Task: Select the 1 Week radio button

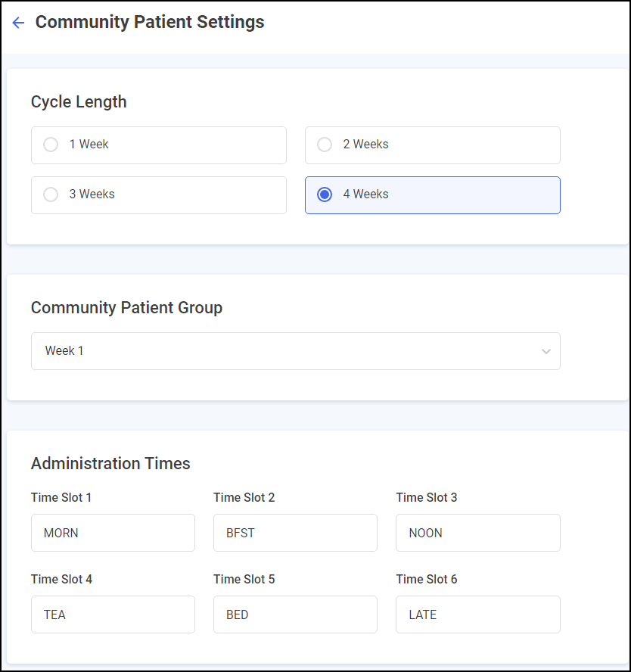Action: [51, 145]
